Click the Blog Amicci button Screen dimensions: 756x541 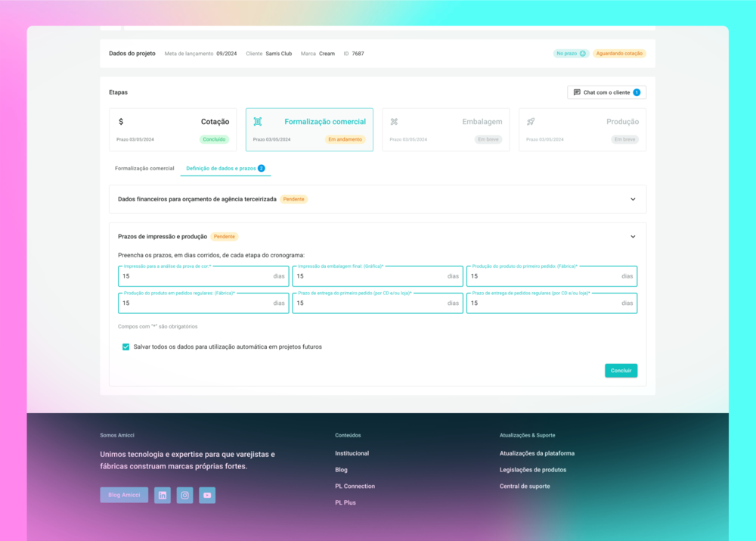[124, 495]
